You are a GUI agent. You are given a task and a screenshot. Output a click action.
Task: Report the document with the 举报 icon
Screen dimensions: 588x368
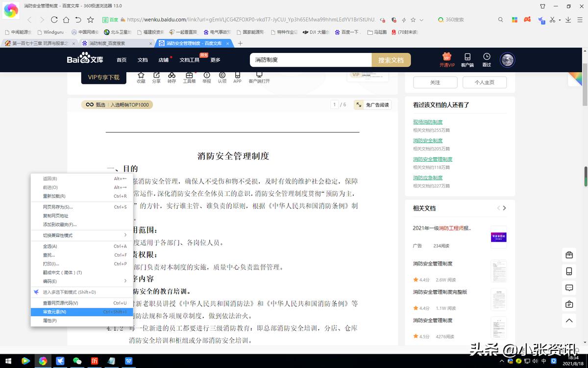pyautogui.click(x=206, y=79)
